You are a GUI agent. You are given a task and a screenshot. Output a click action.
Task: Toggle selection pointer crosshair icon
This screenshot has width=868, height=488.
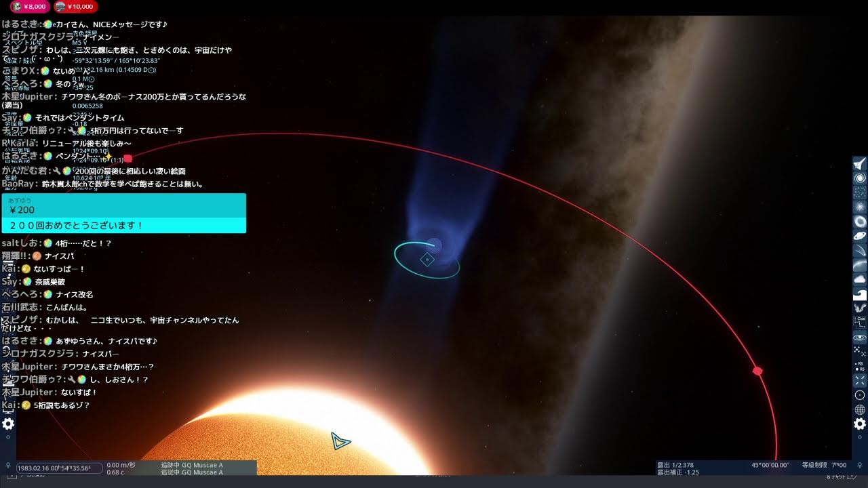click(859, 380)
